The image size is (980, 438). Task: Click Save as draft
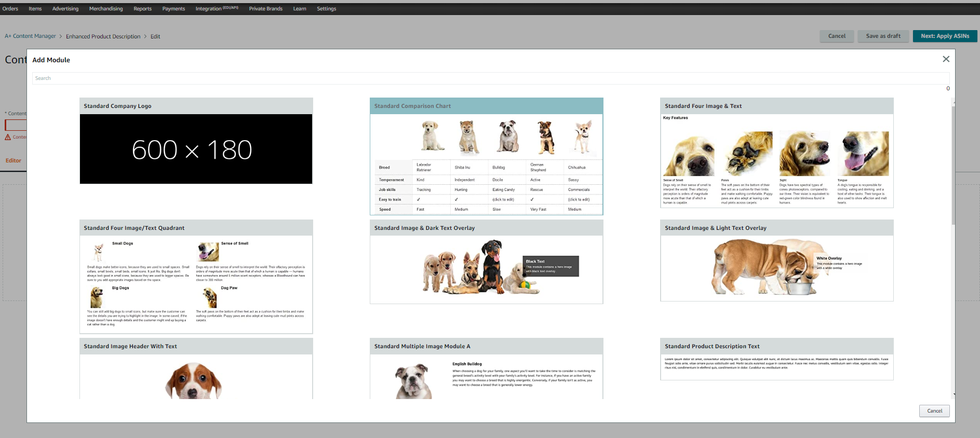pyautogui.click(x=883, y=36)
